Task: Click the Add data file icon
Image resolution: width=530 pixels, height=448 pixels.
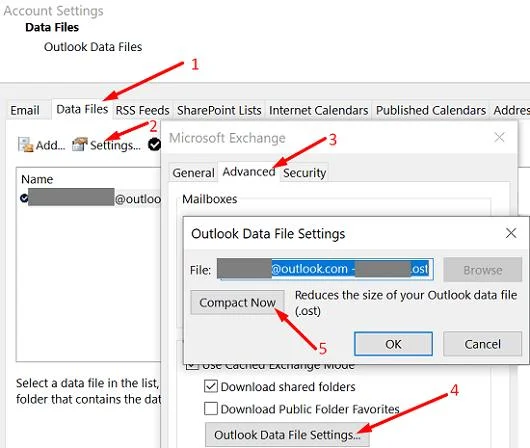Action: (25, 145)
